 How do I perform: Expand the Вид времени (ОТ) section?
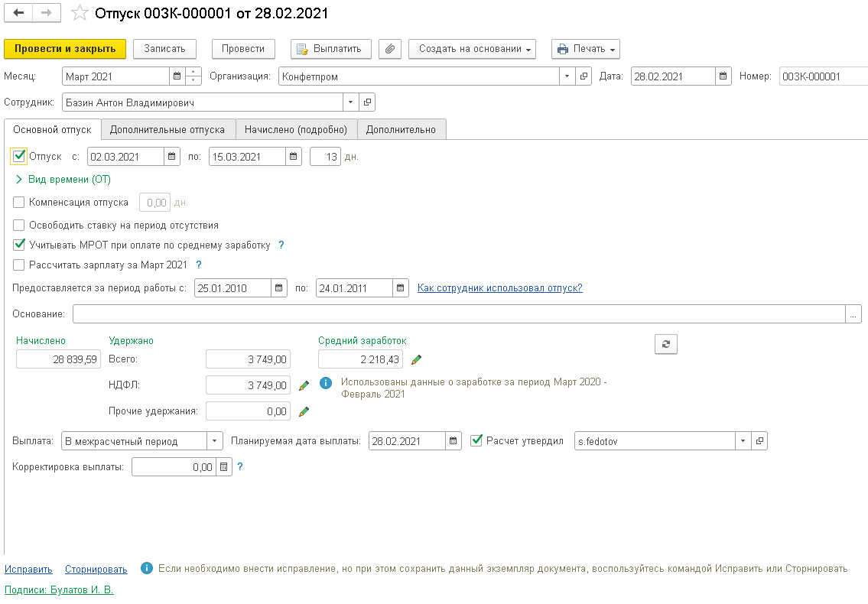click(19, 180)
